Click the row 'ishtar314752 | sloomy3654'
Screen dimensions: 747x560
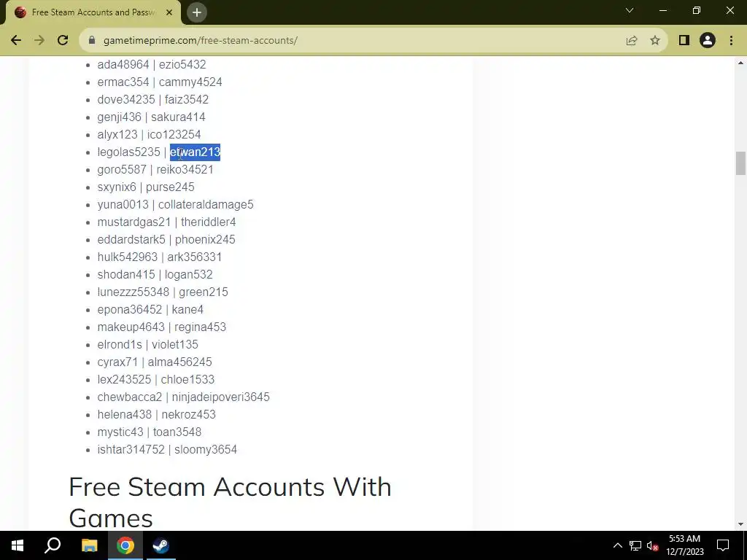tap(167, 449)
